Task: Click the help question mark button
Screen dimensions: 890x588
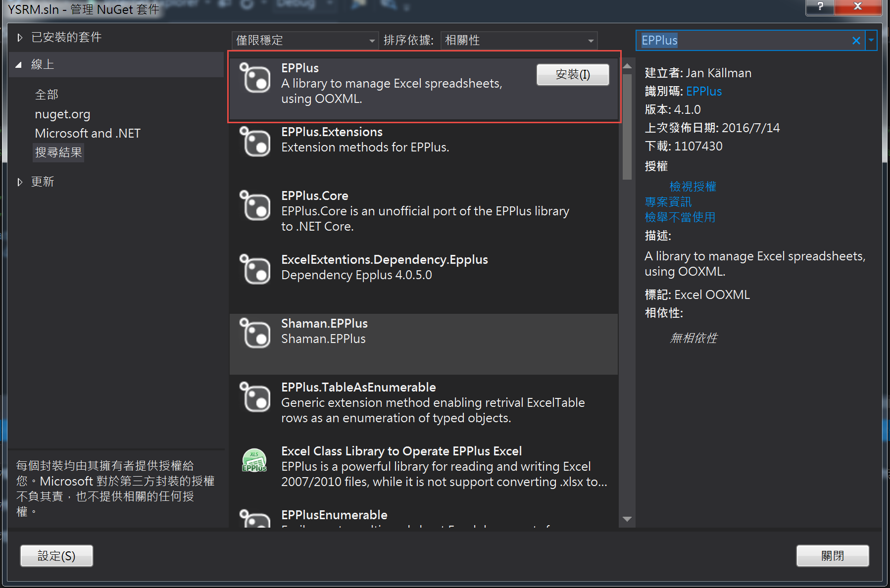Action: [820, 6]
